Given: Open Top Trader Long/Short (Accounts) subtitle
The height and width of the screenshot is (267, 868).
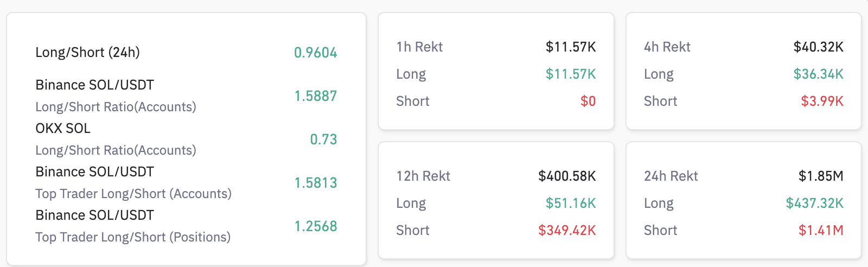Looking at the screenshot, I should tap(133, 194).
